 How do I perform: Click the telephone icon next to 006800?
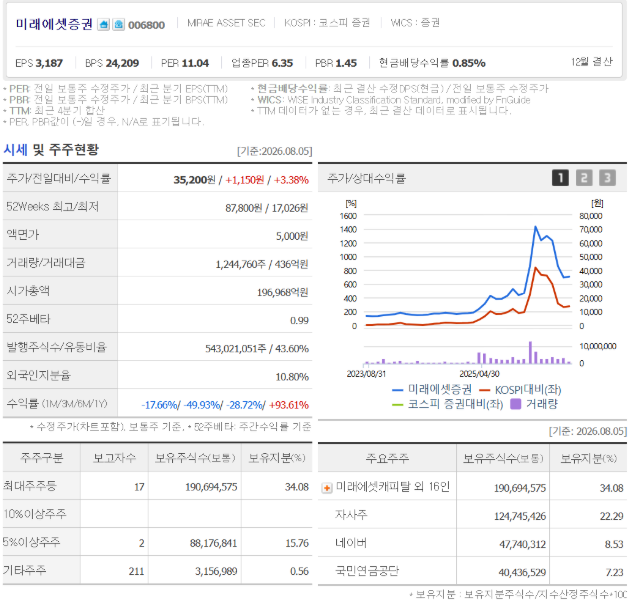118,25
